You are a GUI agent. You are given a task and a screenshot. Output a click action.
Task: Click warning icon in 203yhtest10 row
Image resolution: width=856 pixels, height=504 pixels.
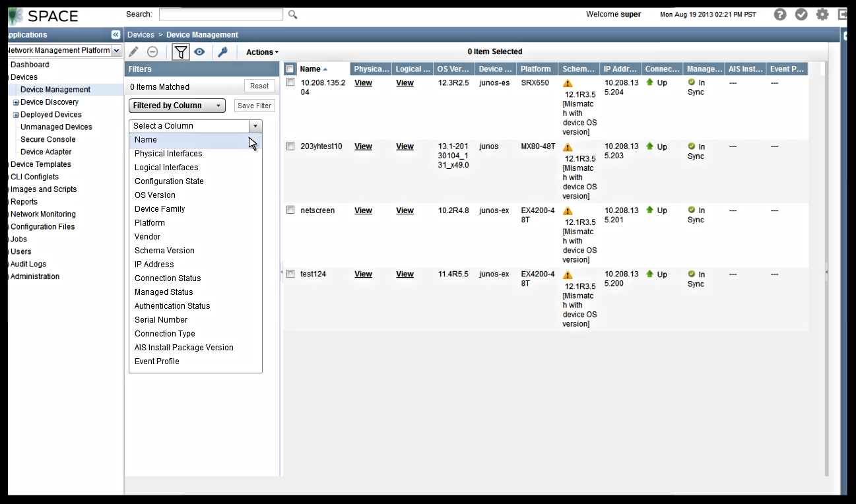(568, 148)
